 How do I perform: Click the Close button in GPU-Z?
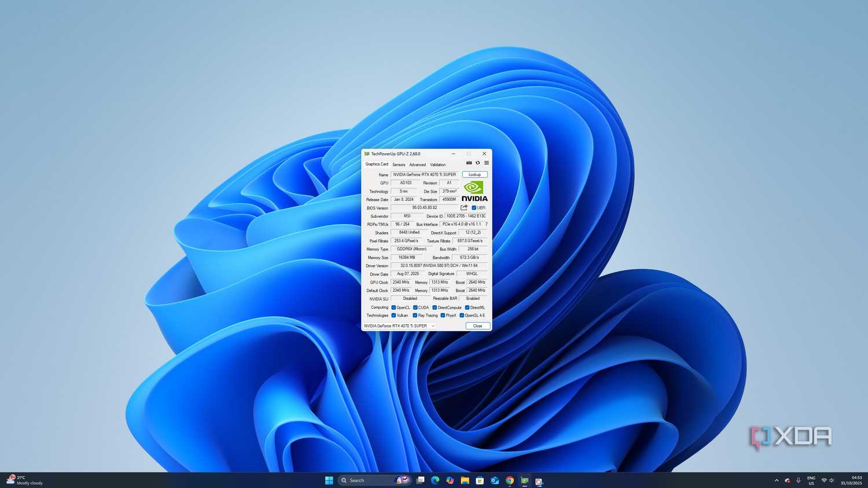point(478,326)
